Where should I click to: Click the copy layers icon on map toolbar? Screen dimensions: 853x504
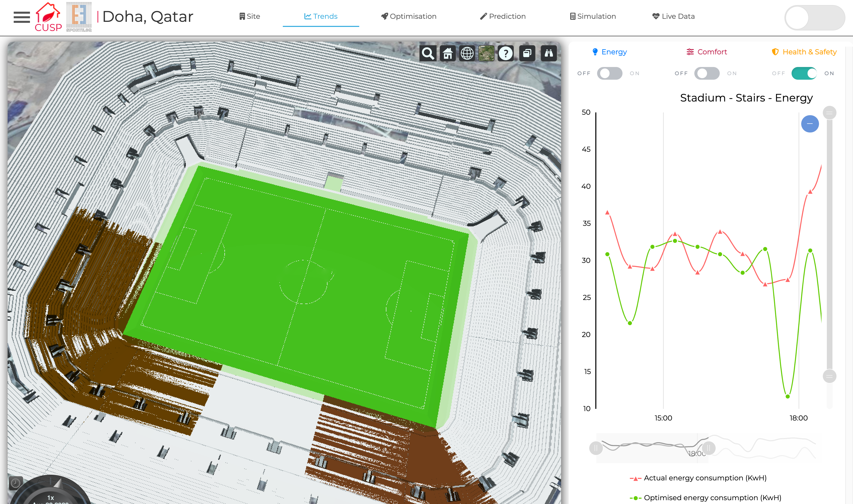click(527, 53)
